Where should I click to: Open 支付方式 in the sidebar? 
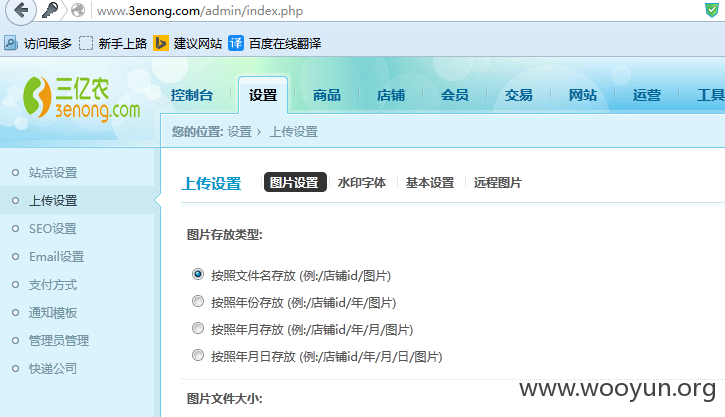pos(53,285)
